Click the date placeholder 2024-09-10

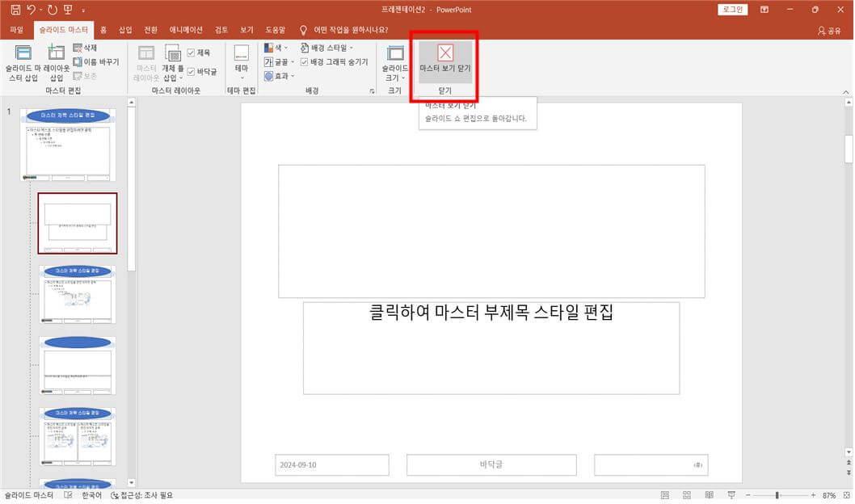click(331, 464)
